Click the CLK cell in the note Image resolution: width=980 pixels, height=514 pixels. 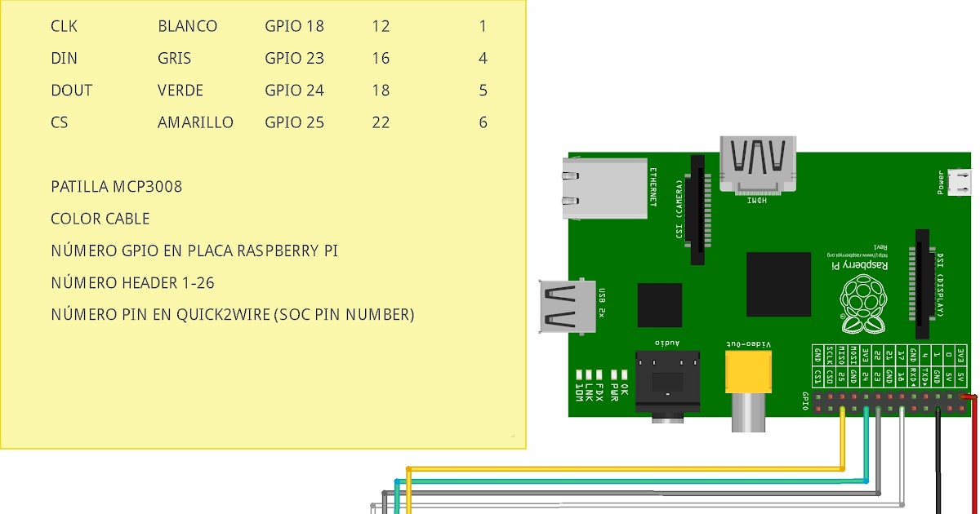[64, 26]
